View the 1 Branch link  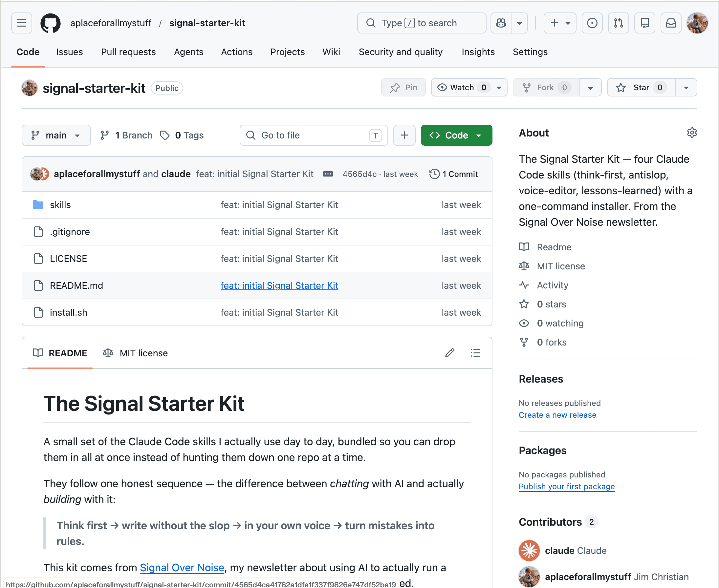click(x=126, y=135)
